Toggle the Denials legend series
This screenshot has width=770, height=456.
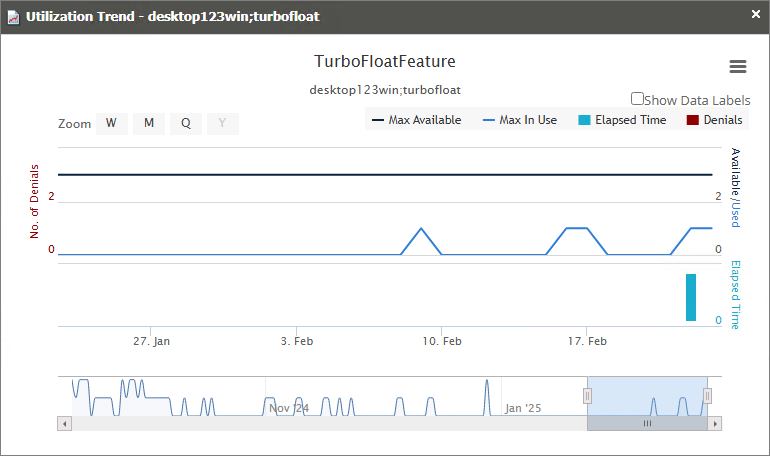click(715, 120)
